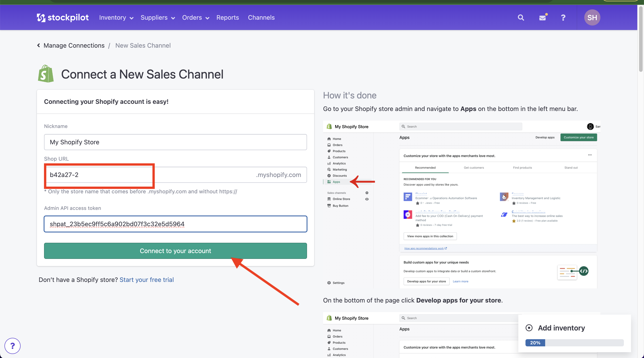Viewport: 644px width, 358px height.
Task: Open the Reports menu item
Action: coord(227,17)
